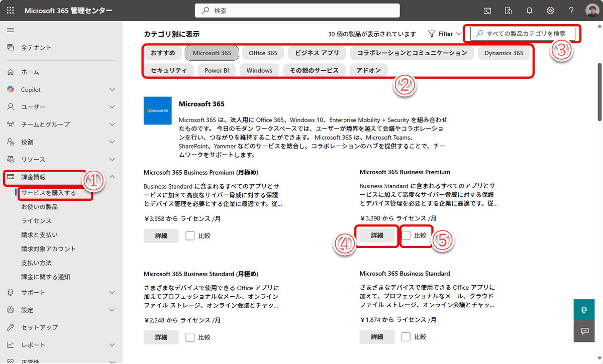
Task: Click the ユーザー person icon
Action: point(11,107)
